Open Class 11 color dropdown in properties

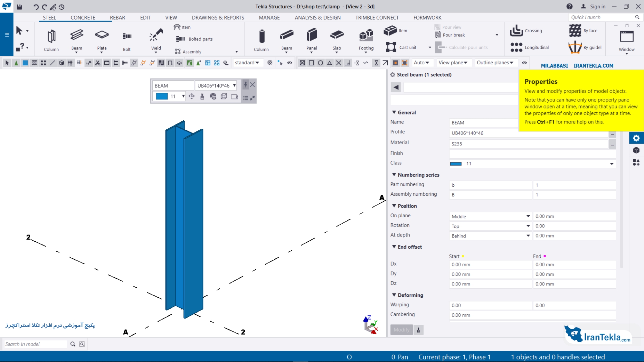tap(532, 164)
